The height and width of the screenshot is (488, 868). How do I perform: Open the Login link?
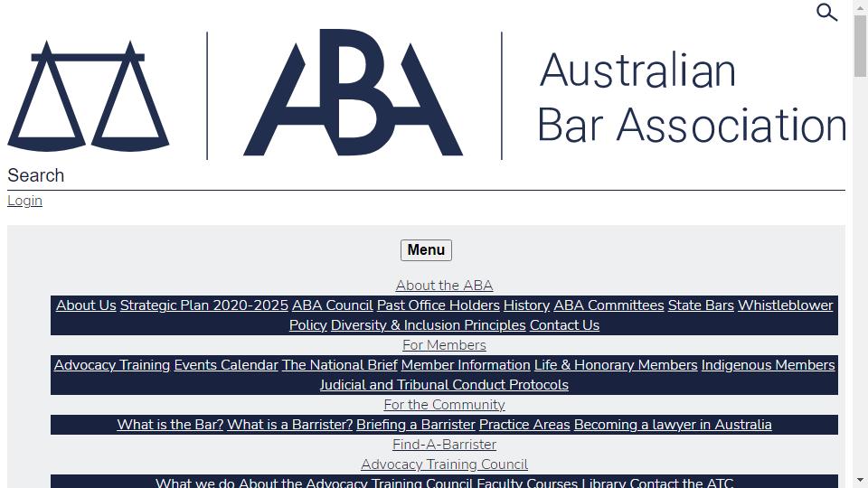click(24, 201)
